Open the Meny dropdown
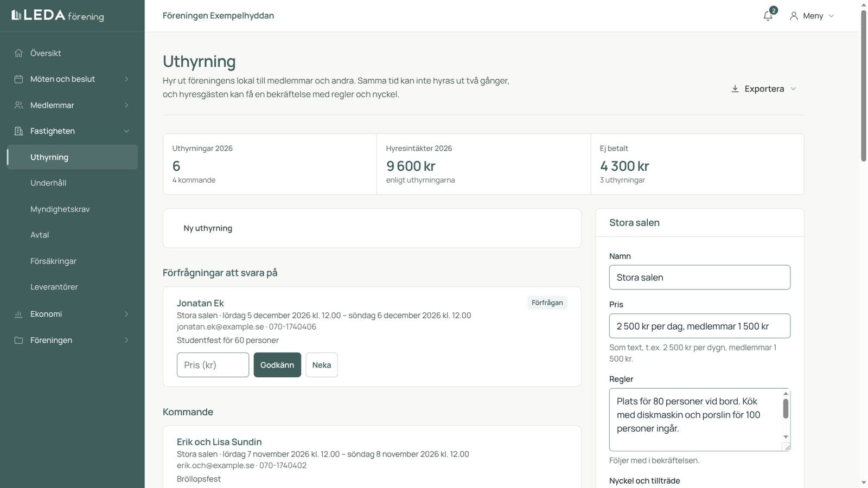868x488 pixels. 812,16
